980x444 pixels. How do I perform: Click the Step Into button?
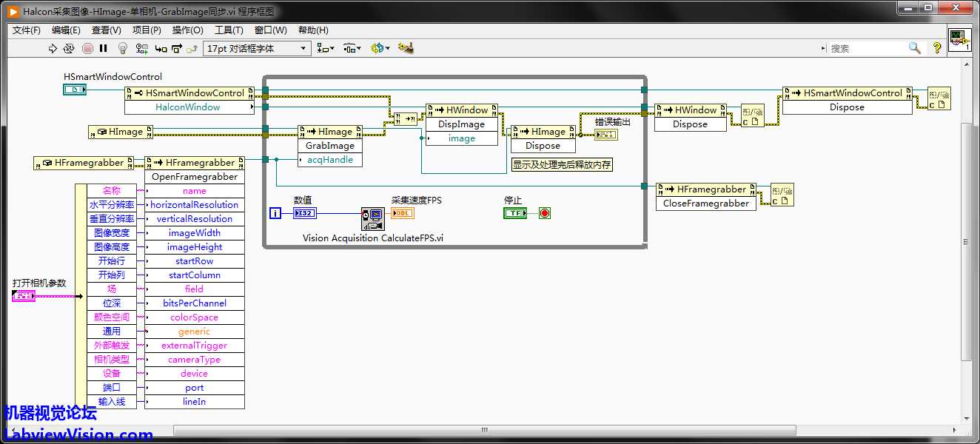(159, 48)
